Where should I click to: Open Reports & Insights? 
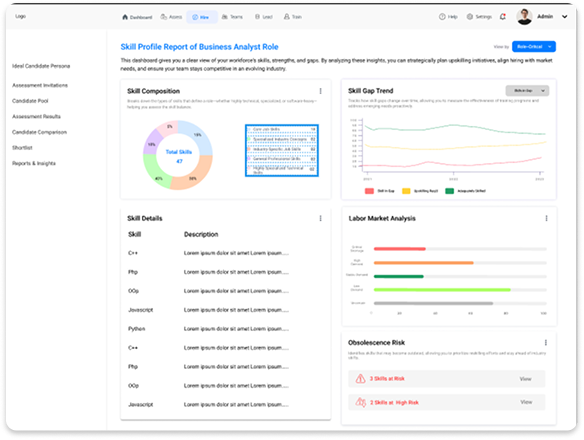click(34, 164)
